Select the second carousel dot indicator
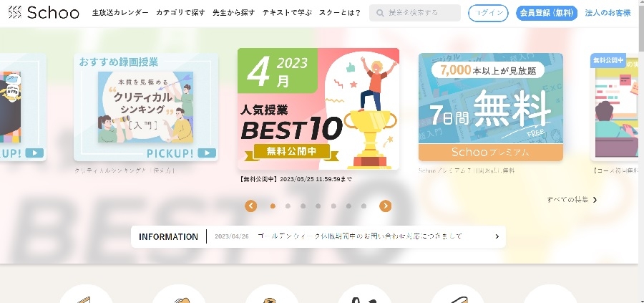The height and width of the screenshot is (303, 644). coord(288,206)
